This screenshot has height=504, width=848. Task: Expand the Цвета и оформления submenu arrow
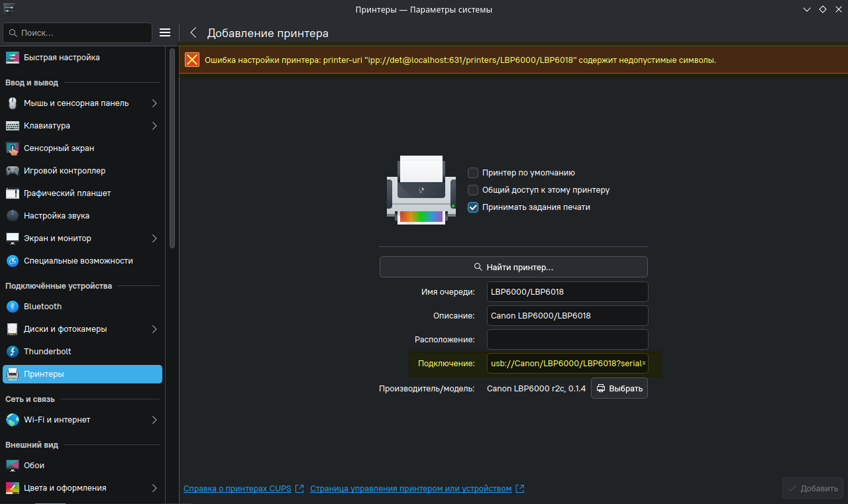[x=154, y=488]
